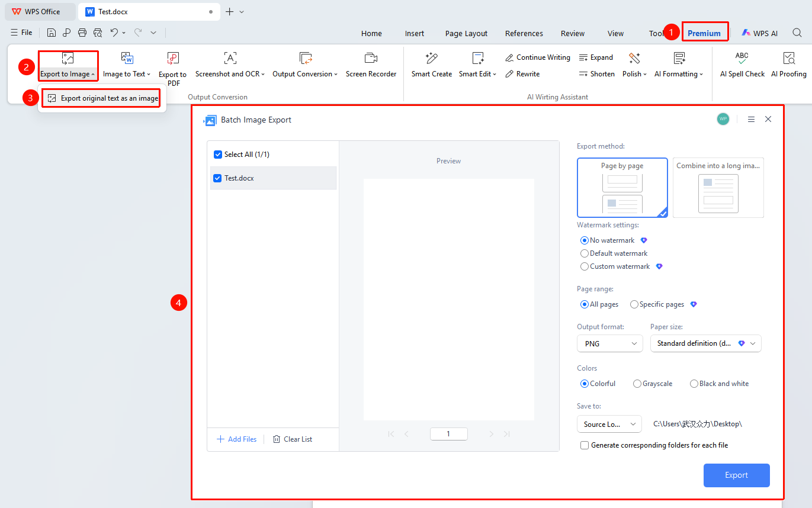Switch to the Insert ribbon tab
This screenshot has width=812, height=508.
tap(415, 33)
